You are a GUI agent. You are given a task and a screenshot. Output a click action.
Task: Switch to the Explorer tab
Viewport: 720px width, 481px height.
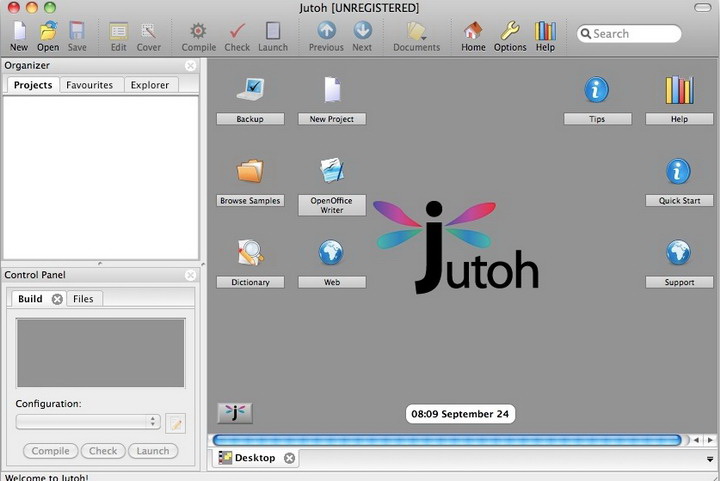150,85
